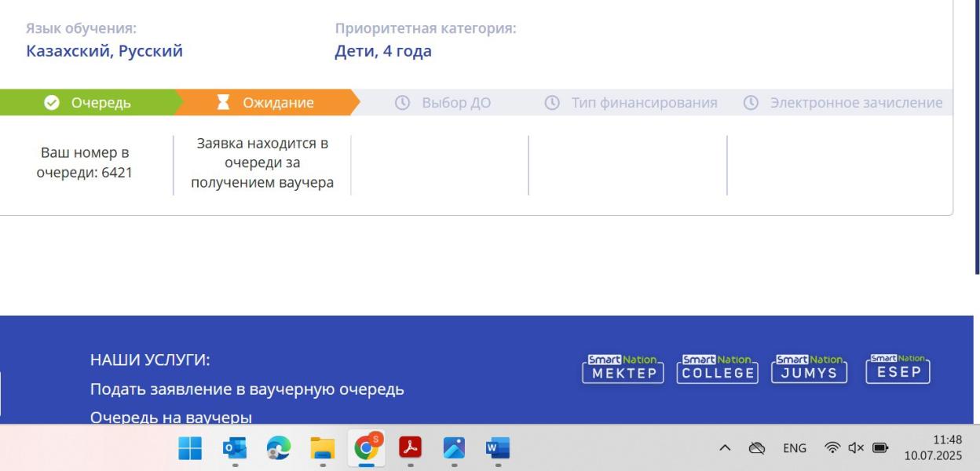Open the Очередь на ваучеры link
The width and height of the screenshot is (980, 471).
(171, 418)
